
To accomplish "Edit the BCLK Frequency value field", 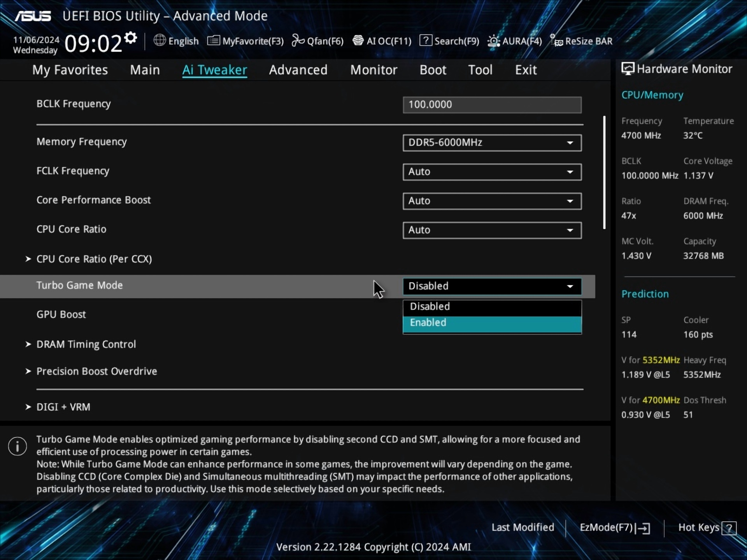I will (492, 105).
